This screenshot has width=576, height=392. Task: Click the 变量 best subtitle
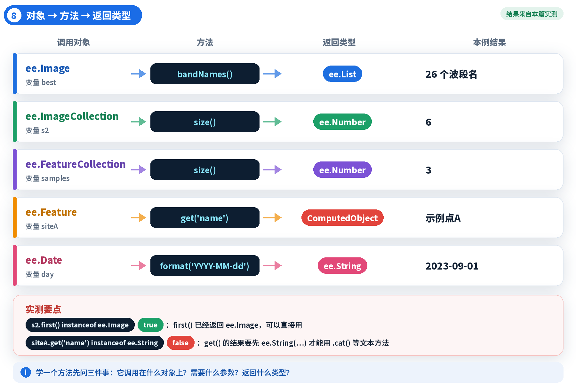tap(41, 82)
